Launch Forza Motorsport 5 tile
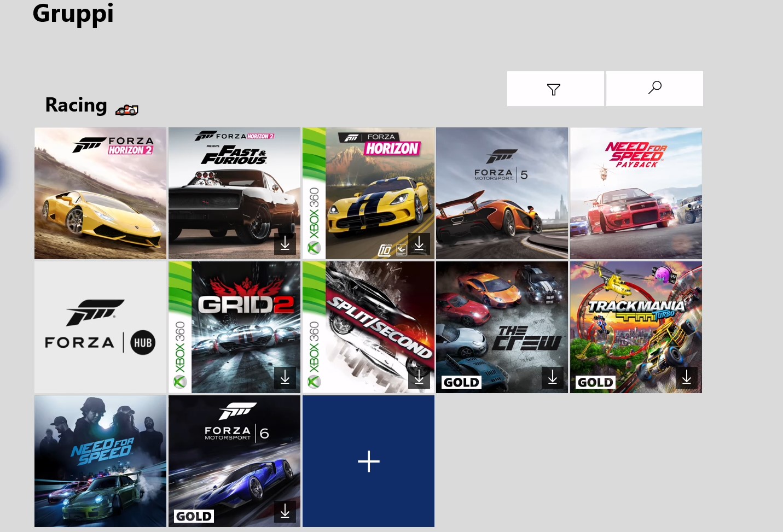 click(502, 194)
